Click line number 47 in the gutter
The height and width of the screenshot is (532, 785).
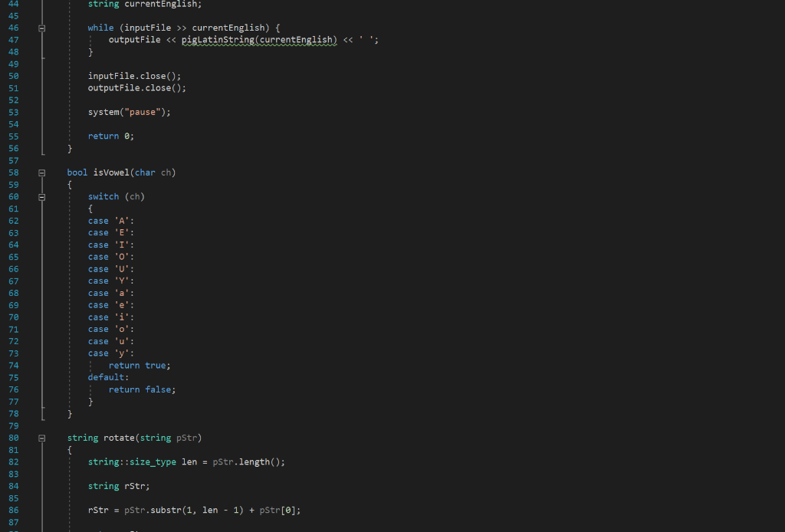pyautogui.click(x=14, y=40)
